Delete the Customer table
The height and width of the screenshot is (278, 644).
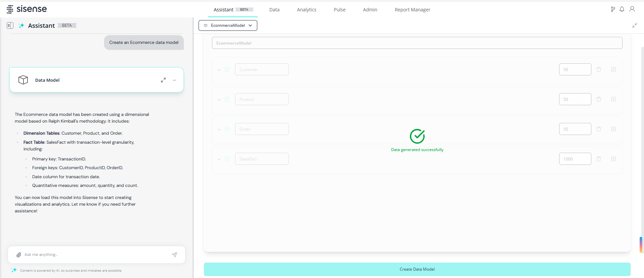(x=599, y=69)
